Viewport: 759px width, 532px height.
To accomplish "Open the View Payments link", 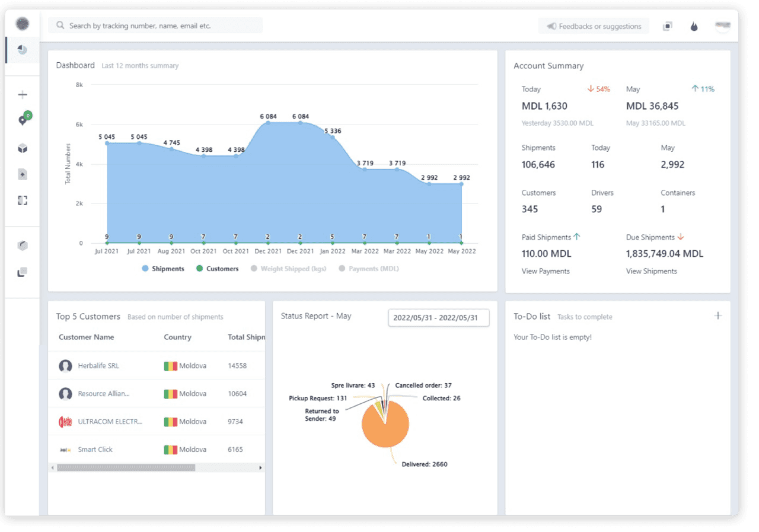I will [x=546, y=271].
